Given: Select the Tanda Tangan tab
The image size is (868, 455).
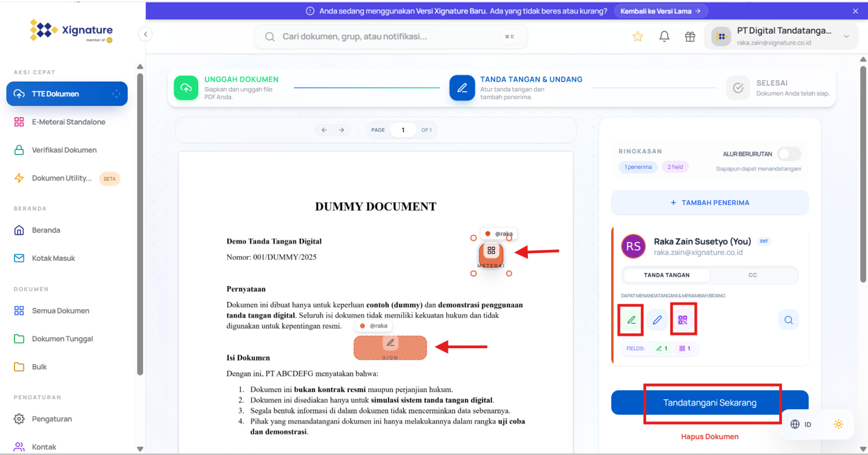Looking at the screenshot, I should coord(667,275).
